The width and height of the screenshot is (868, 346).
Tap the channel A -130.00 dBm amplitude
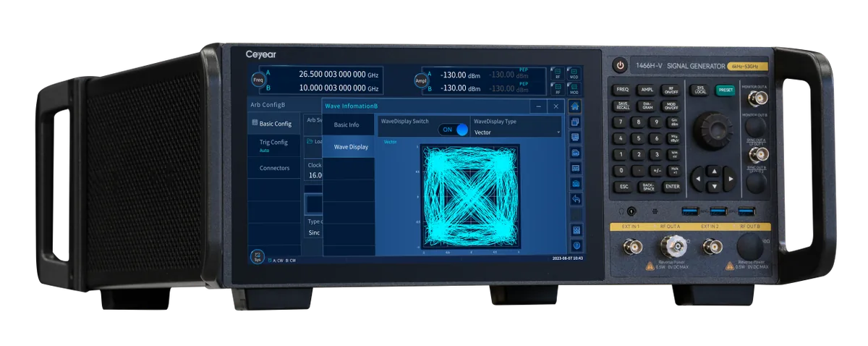click(x=460, y=74)
